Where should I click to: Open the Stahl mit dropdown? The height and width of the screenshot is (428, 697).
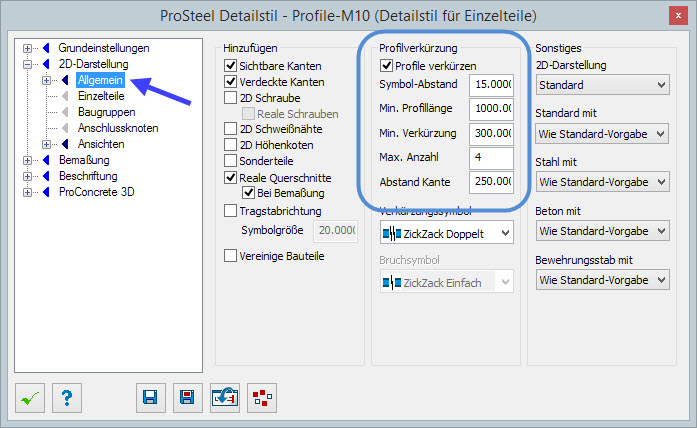coord(602,182)
